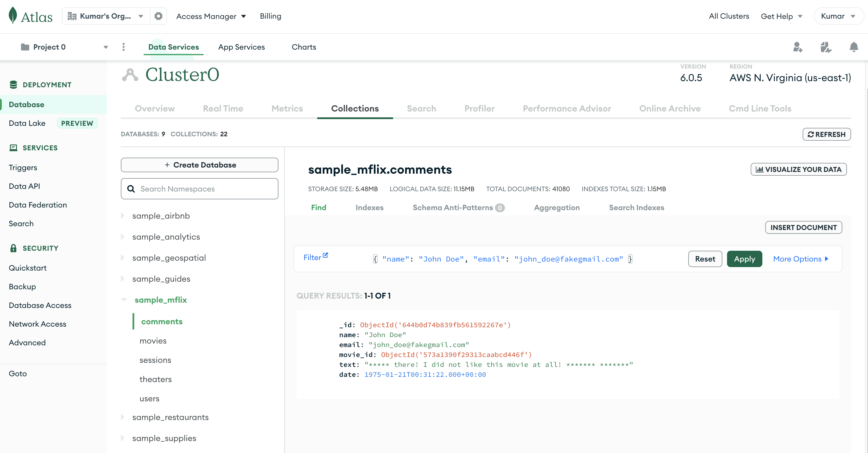Viewport: 868px width, 453px height.
Task: Open the cluster Overview tab
Action: (x=155, y=108)
